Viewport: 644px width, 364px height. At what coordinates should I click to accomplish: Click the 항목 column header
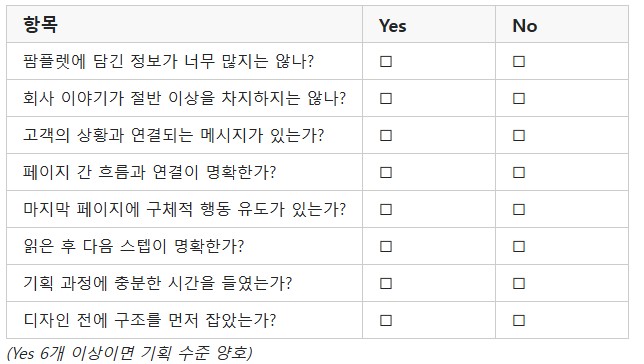[x=40, y=25]
